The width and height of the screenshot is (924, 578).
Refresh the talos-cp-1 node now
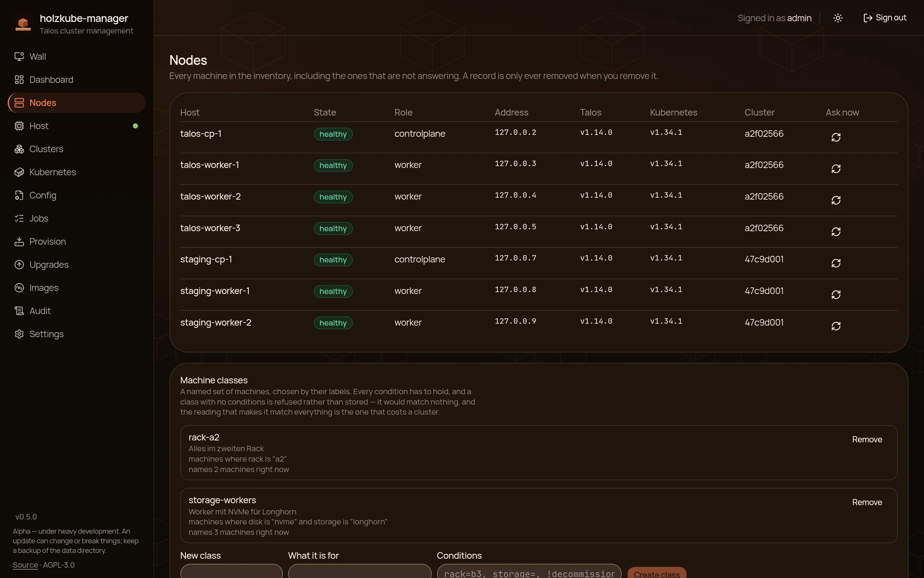point(836,137)
